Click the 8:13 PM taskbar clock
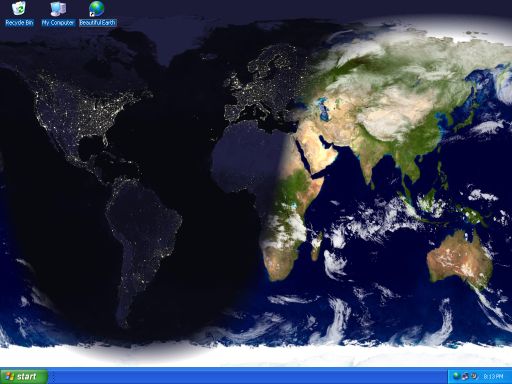 pos(493,376)
